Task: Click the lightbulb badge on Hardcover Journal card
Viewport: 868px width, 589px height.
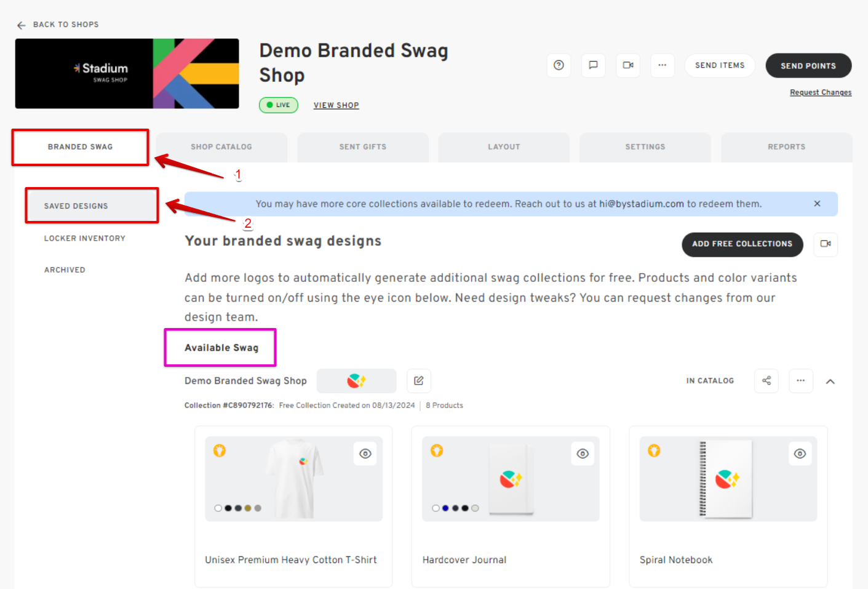Action: coord(437,451)
